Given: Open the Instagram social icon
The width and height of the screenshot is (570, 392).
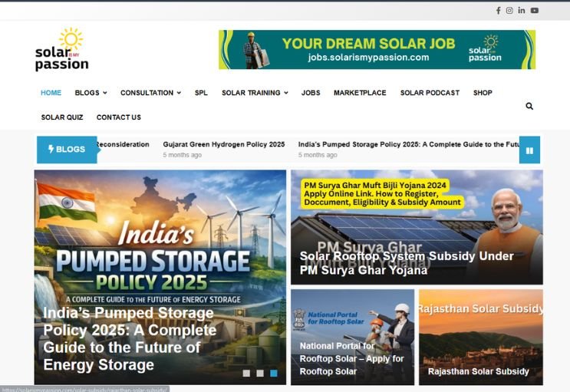Looking at the screenshot, I should 509,11.
